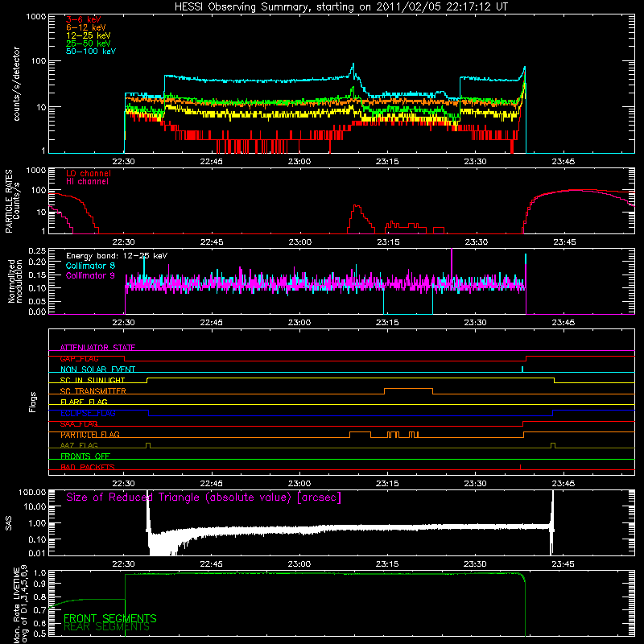Select the Collimator 9 legend entry
Image resolution: width=644 pixels, height=644 pixels.
pyautogui.click(x=90, y=275)
